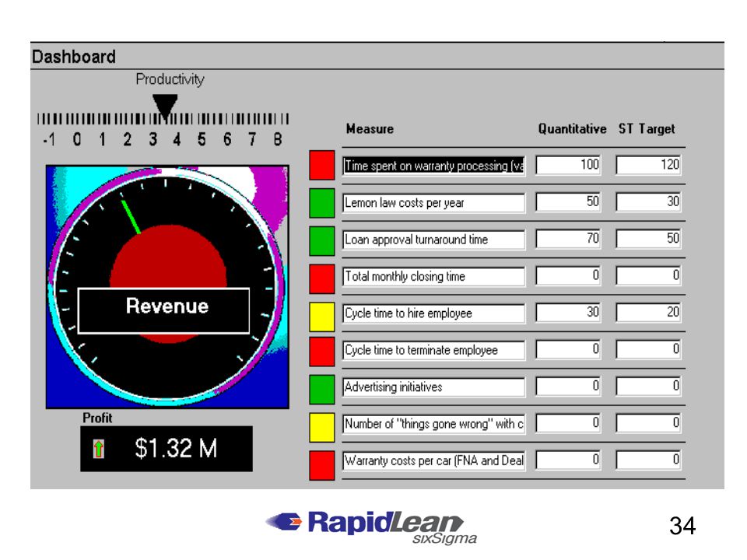
Task: Click ST Target value 30 for Lemon law costs
Action: coord(648,202)
